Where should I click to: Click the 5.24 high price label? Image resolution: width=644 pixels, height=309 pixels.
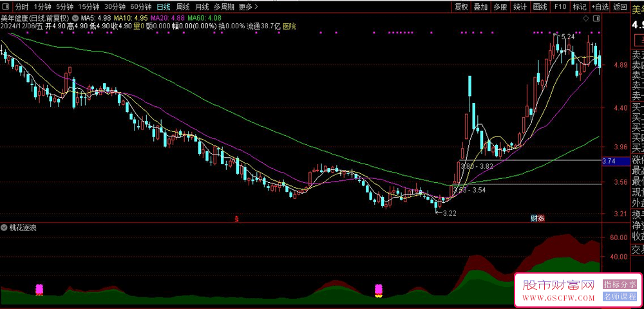click(567, 37)
